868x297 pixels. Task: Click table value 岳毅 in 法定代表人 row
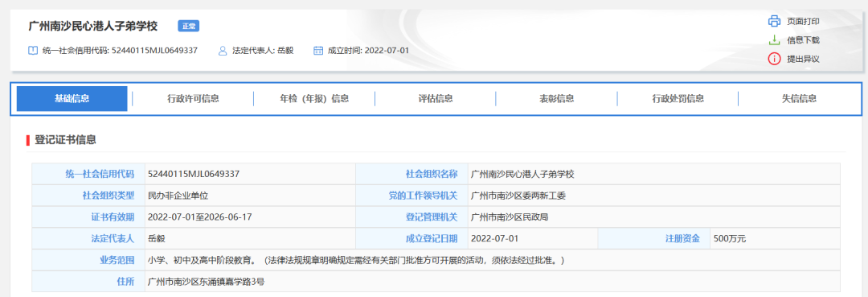click(x=157, y=239)
